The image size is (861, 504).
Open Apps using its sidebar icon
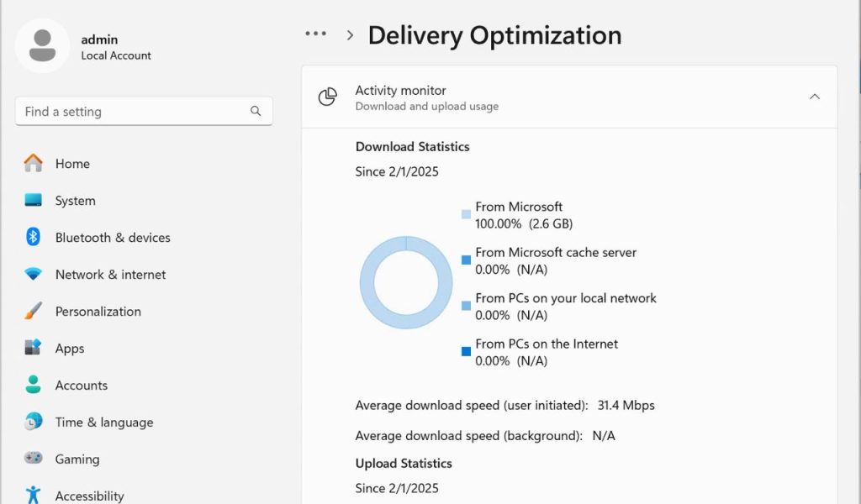coord(32,349)
